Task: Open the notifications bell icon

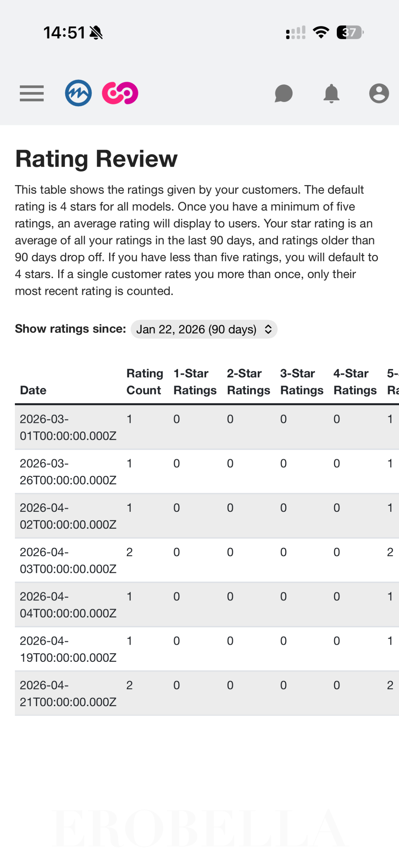Action: 331,93
